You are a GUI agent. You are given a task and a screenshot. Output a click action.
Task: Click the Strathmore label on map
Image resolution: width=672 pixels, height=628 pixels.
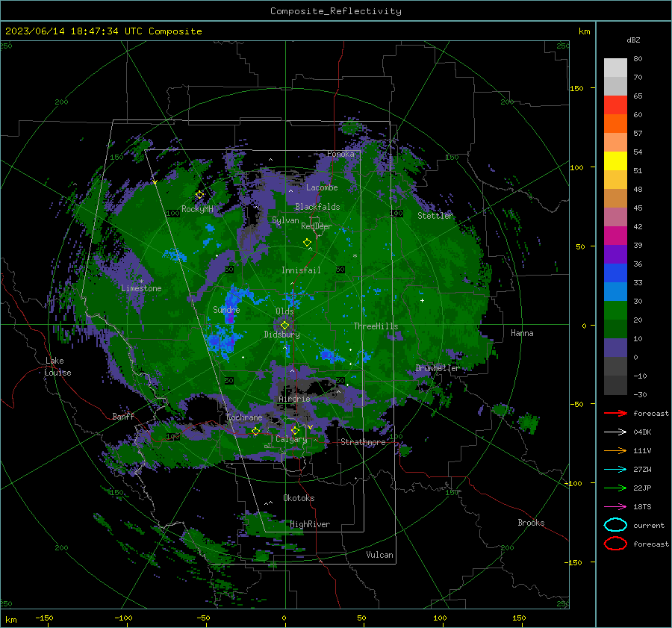363,442
